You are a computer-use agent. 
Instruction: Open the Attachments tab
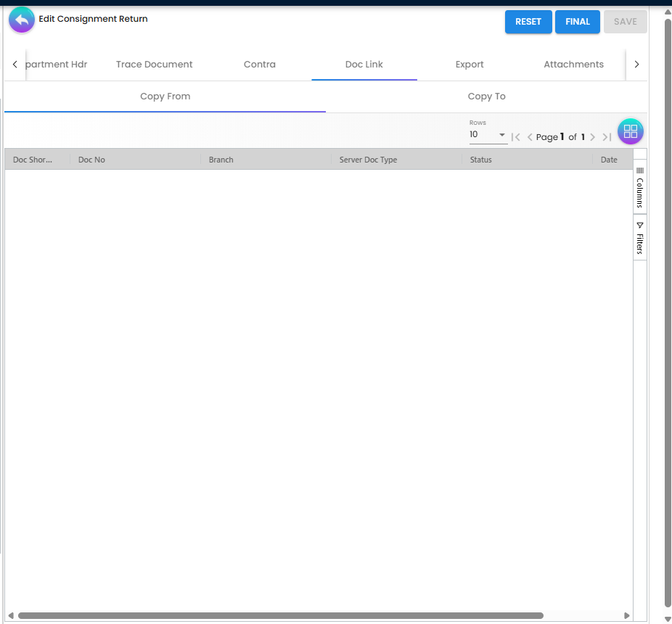(573, 64)
